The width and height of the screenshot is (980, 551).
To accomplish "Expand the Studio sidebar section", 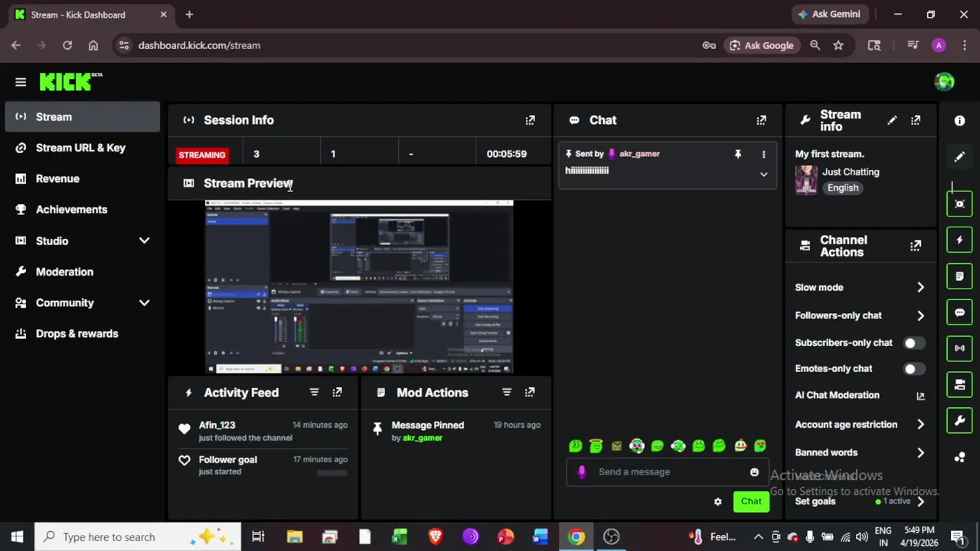I will (144, 241).
